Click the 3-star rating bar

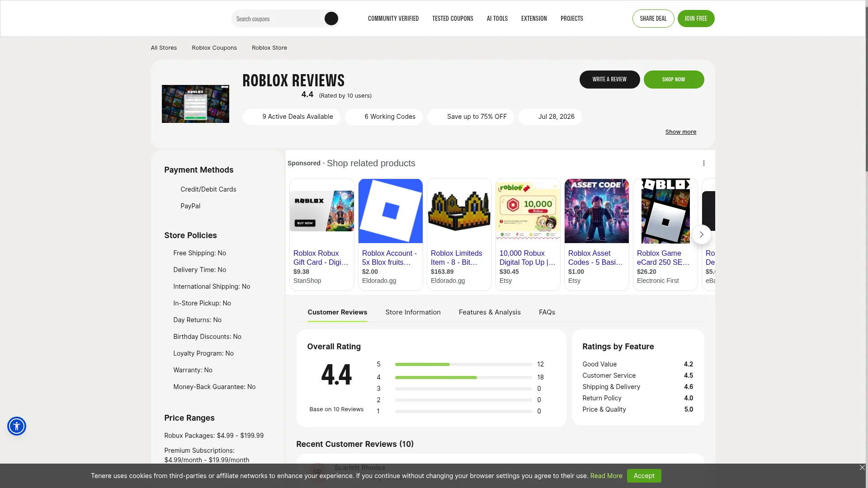[463, 389]
